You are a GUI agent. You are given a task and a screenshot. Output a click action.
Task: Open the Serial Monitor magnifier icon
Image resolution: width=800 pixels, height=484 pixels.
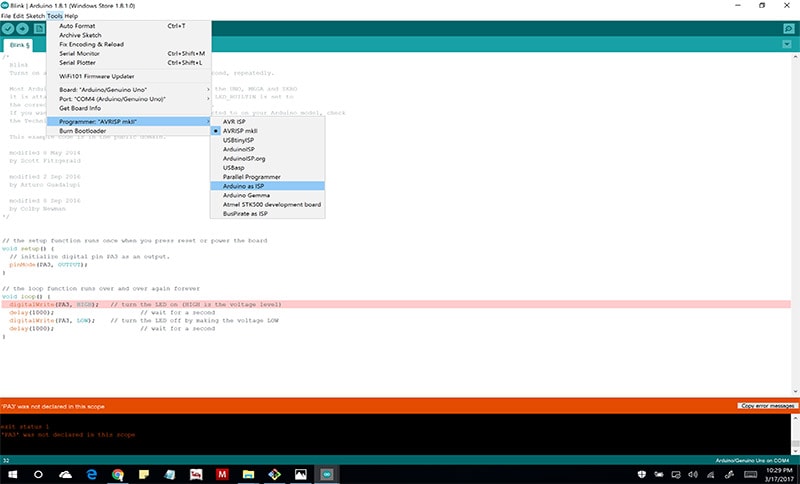tap(788, 29)
